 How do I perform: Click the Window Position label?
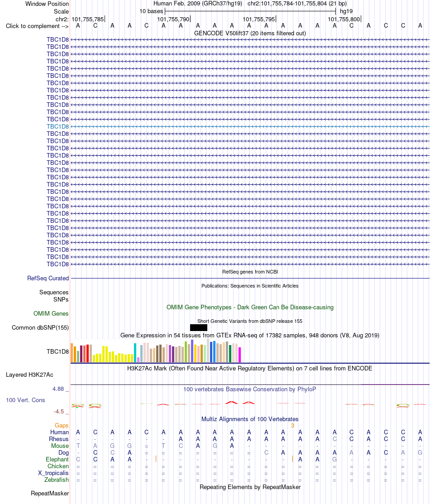click(47, 4)
